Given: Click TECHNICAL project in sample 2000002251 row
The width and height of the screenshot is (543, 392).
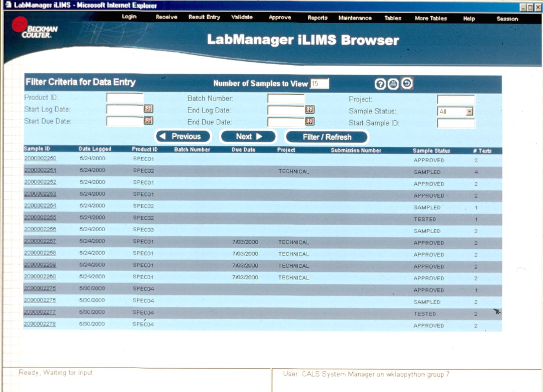Looking at the screenshot, I should pyautogui.click(x=294, y=171).
